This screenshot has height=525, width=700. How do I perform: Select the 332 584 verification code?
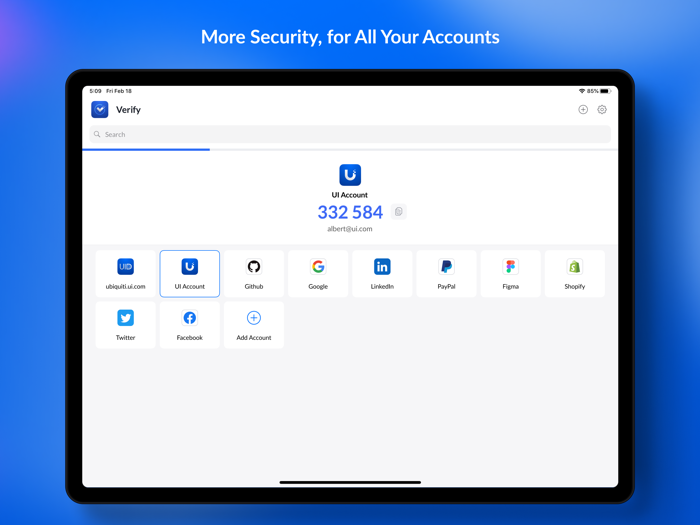(350, 212)
